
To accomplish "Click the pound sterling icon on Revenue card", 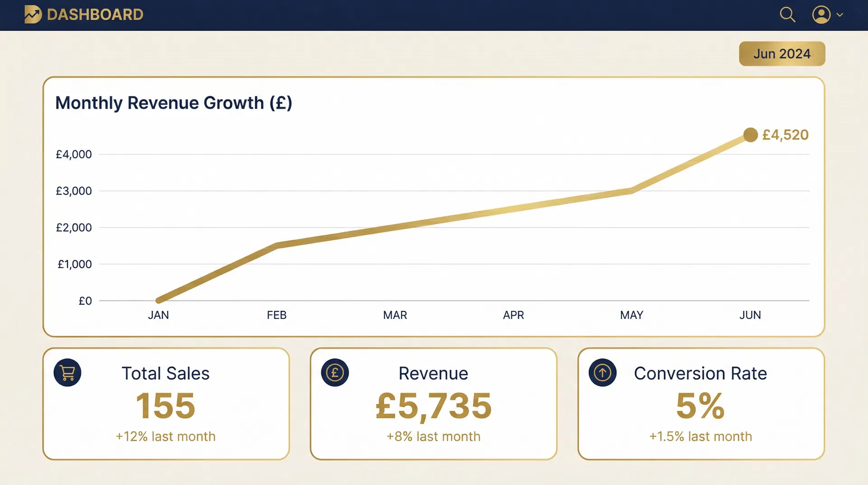I will click(335, 372).
